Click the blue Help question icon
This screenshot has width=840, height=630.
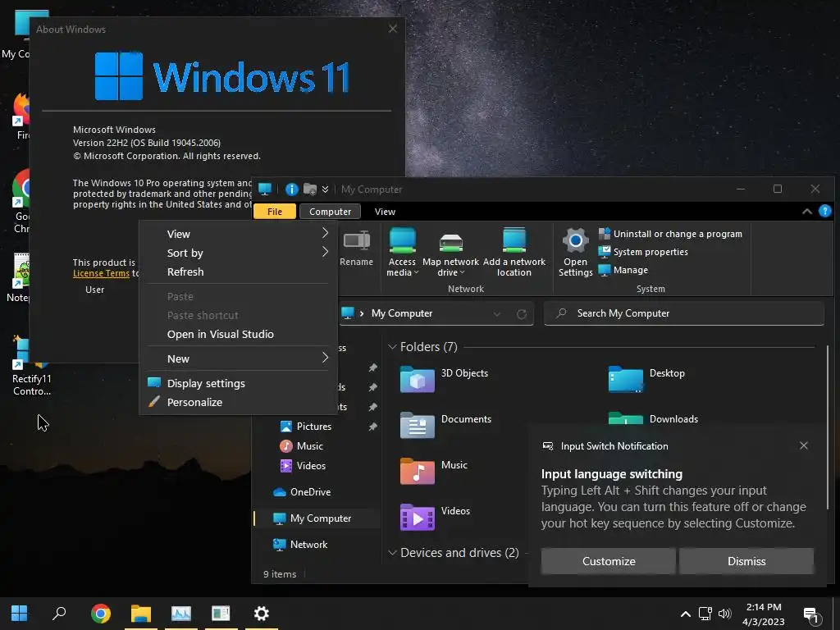click(x=825, y=211)
